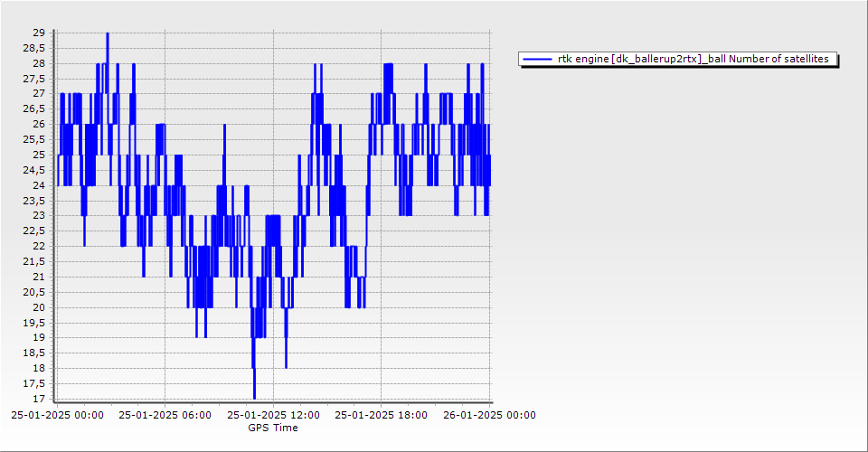This screenshot has height=452, width=868.
Task: Click the '18,5' y-axis tick label
Action: coord(34,353)
